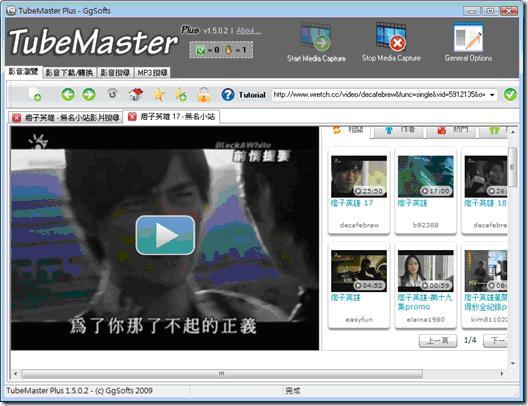Click the download arrow counter icon

click(x=229, y=50)
